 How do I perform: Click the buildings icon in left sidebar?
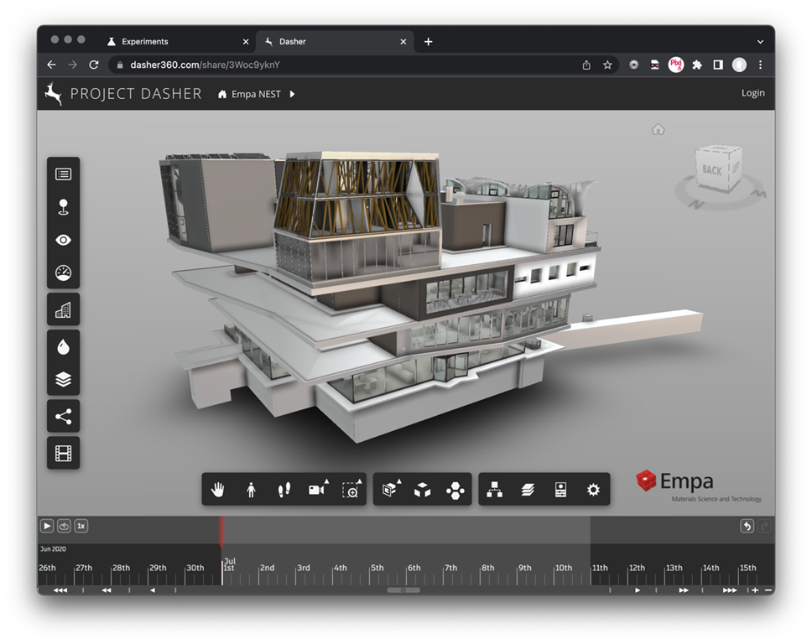[63, 310]
